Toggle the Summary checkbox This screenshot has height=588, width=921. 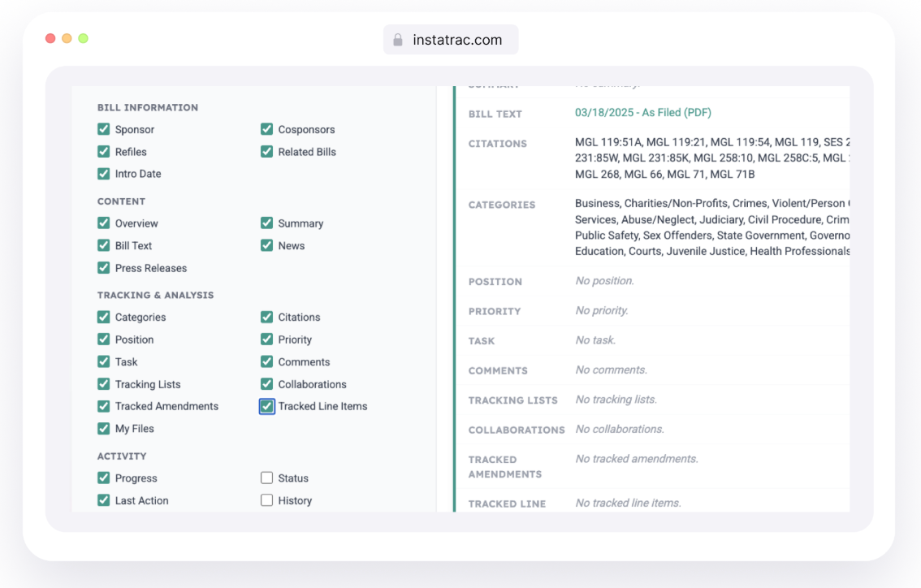coord(266,223)
